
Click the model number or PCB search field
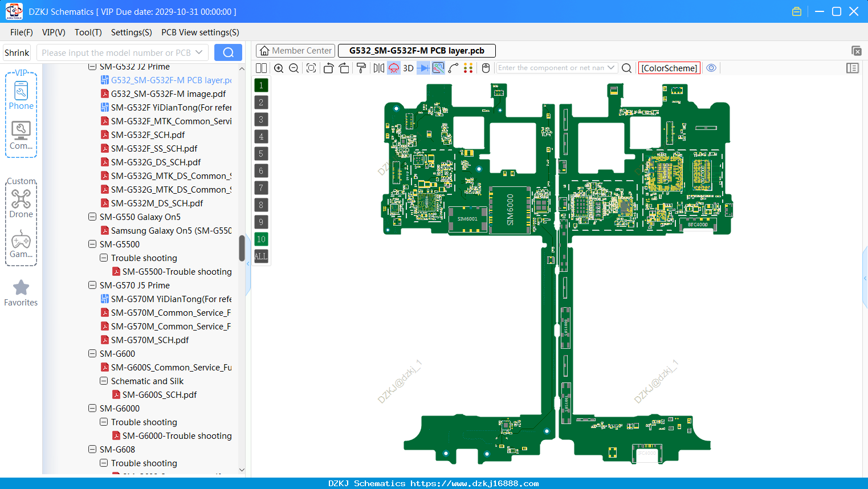tap(116, 52)
